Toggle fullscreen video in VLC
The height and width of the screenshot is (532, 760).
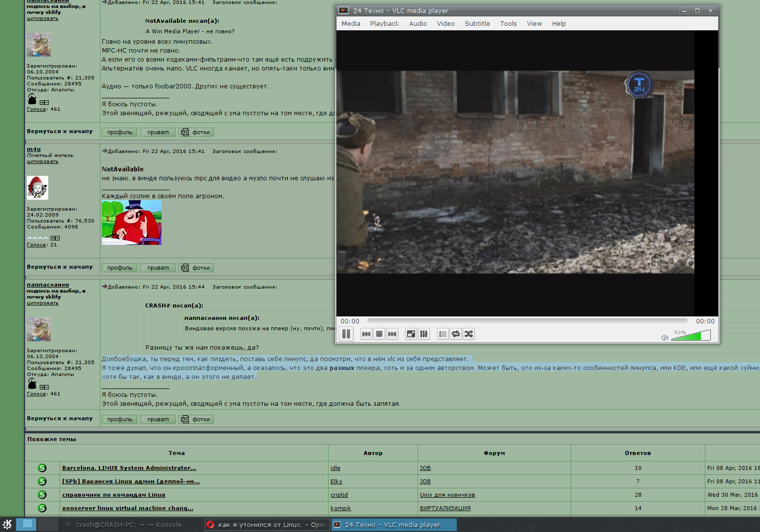click(411, 334)
